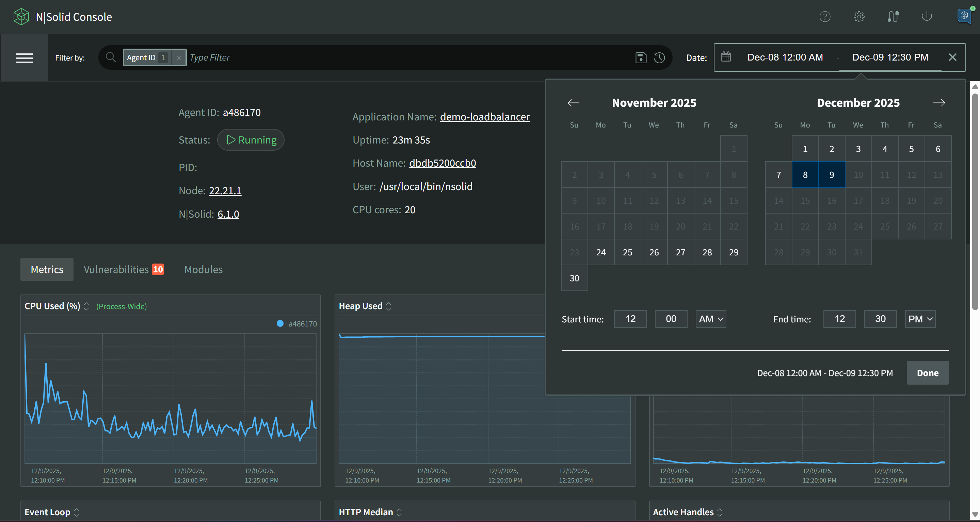Screen dimensions: 980x522
Task: Open the demo-loadbalancer application link
Action: pyautogui.click(x=484, y=117)
